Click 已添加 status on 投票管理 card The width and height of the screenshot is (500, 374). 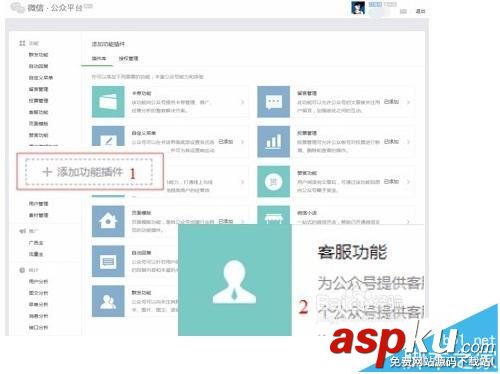click(391, 142)
